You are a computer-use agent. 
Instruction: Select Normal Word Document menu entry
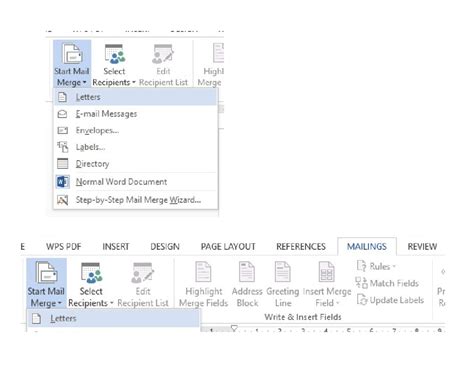[x=136, y=182]
